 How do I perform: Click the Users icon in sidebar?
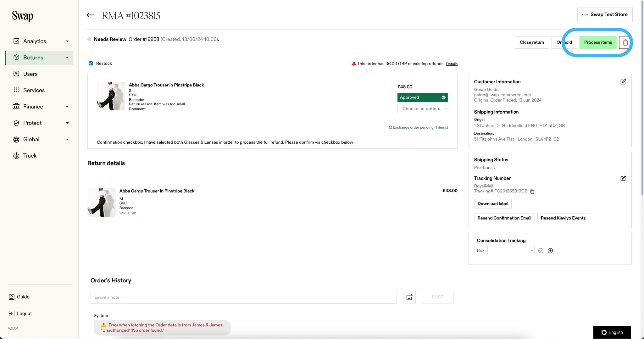click(16, 74)
